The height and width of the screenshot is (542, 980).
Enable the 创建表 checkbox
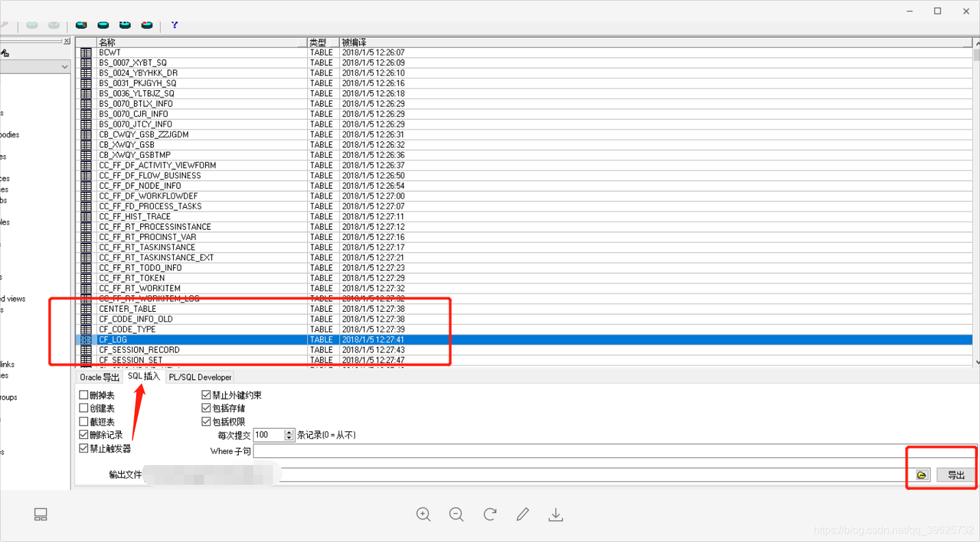point(84,408)
